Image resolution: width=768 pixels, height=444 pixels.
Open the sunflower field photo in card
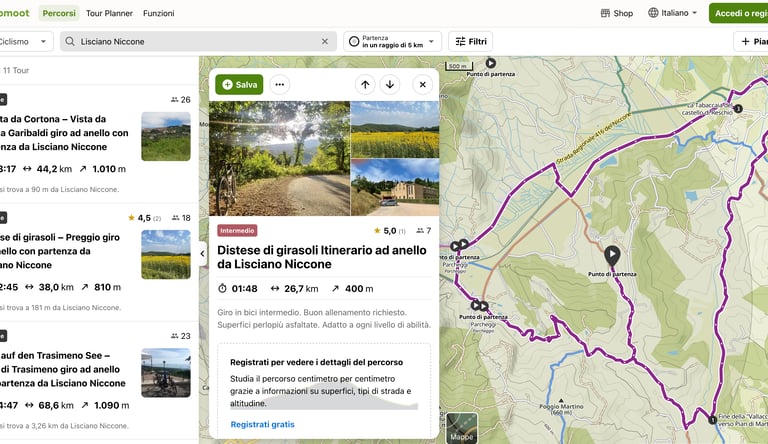pyautogui.click(x=395, y=129)
